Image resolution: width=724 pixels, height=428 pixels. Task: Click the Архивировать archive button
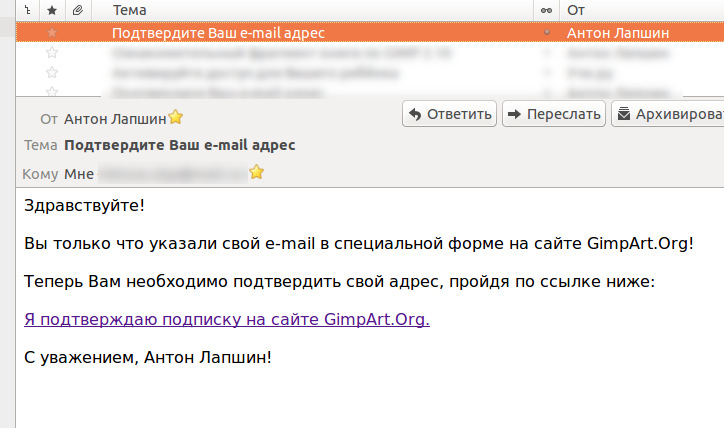click(x=668, y=114)
